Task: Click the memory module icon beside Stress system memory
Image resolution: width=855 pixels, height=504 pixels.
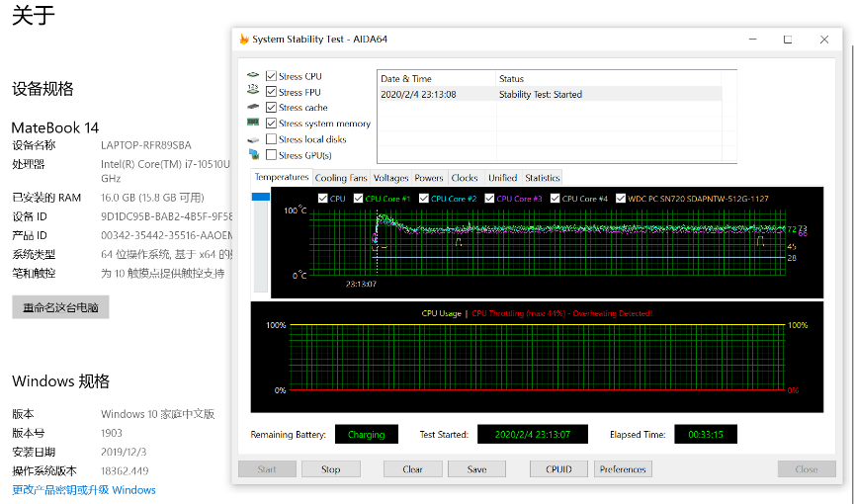Action: click(253, 124)
